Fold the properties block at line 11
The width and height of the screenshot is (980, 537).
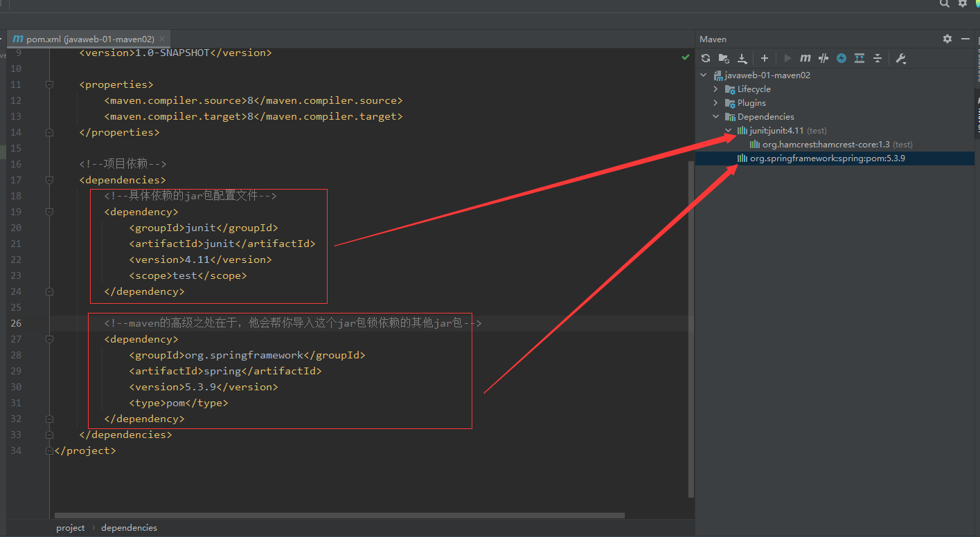point(49,84)
